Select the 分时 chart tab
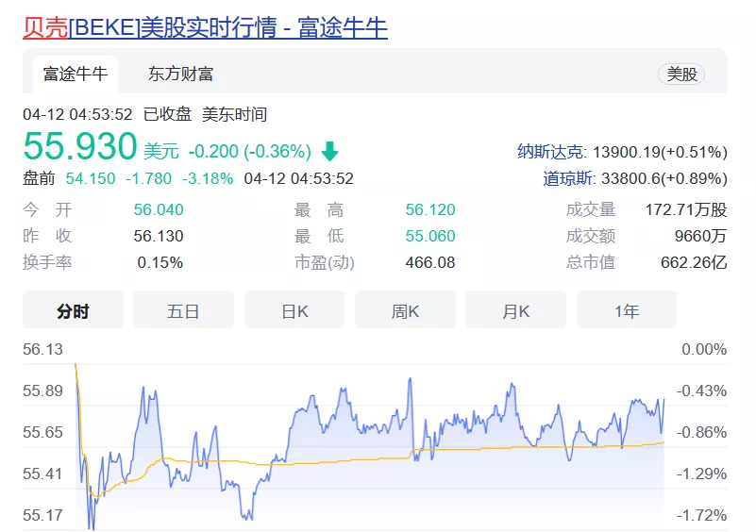Screen dimensions: 756x532 click(x=73, y=311)
